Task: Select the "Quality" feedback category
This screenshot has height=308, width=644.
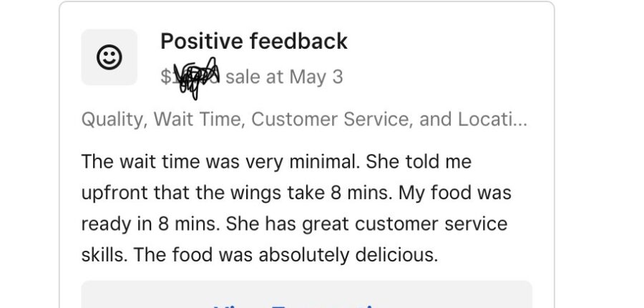Action: coord(111,119)
